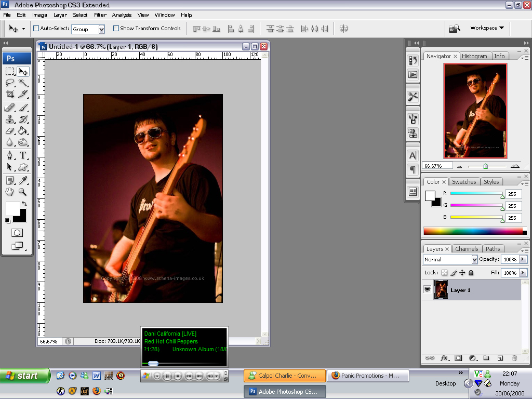Open the layer blend mode Normal dropdown
532x399 pixels.
pos(450,259)
